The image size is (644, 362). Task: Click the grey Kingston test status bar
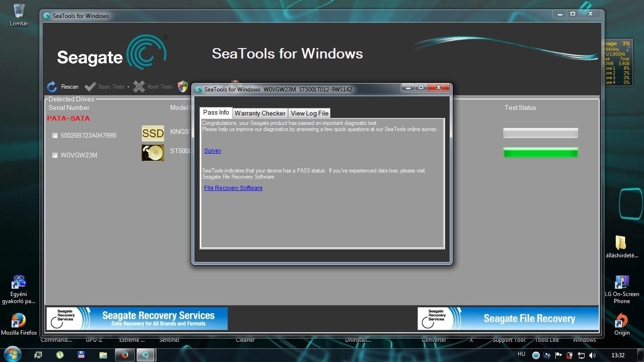point(540,133)
